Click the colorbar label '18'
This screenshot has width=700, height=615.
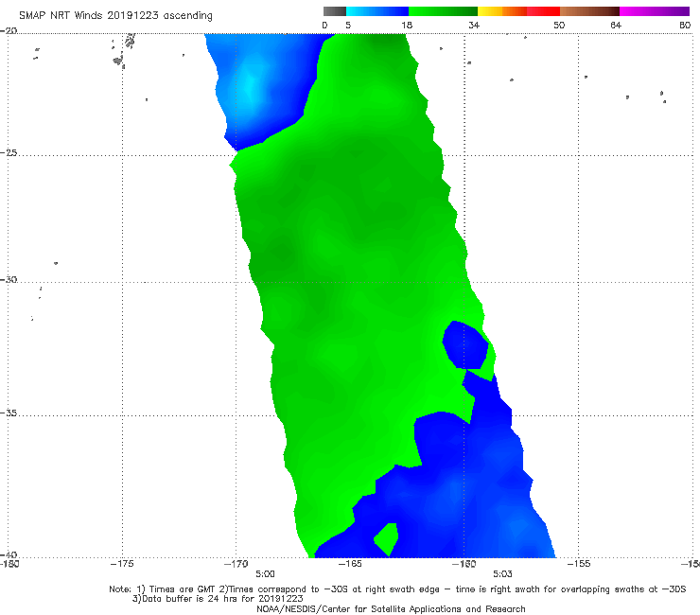407,26
